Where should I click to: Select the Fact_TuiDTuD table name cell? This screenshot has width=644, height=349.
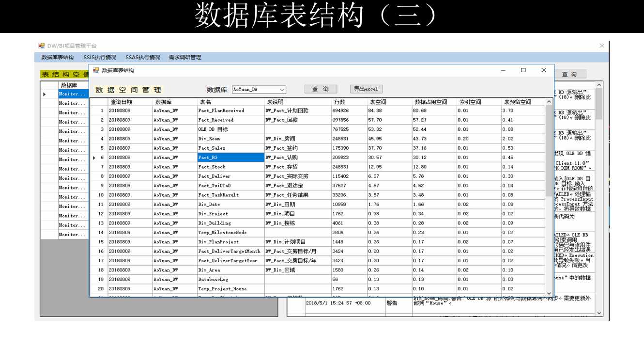[230, 186]
